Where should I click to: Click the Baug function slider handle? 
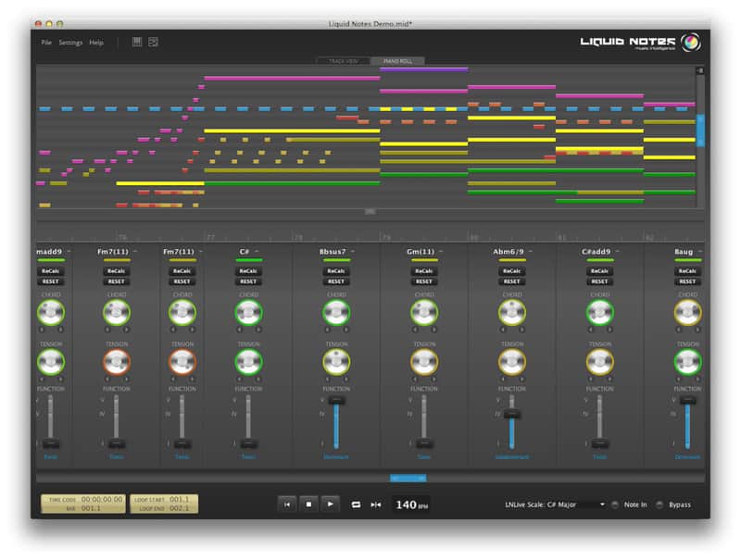687,401
